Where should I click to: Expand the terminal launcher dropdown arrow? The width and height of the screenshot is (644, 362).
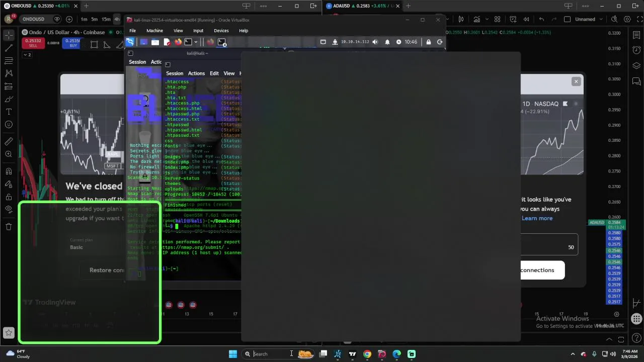[196, 42]
